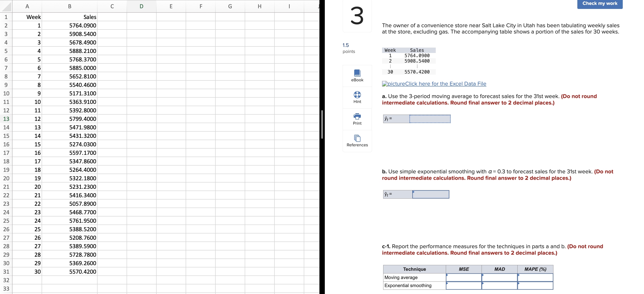The height and width of the screenshot is (294, 644).
Task: Open the References icon
Action: pyautogui.click(x=357, y=138)
